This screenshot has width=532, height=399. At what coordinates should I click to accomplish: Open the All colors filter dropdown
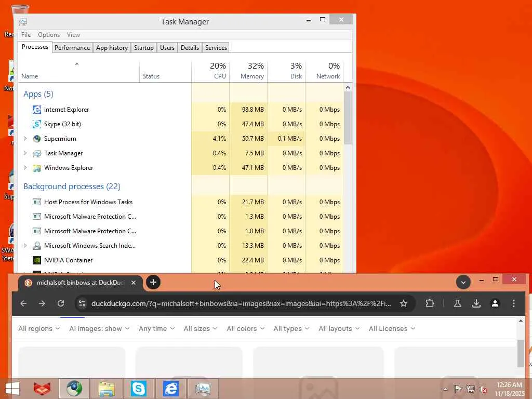pyautogui.click(x=245, y=329)
